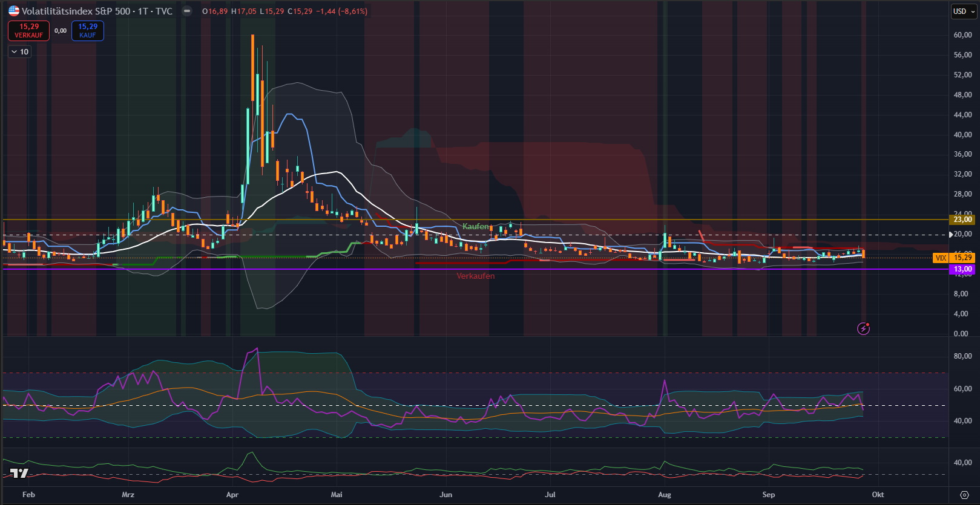Click the US flag symbol icon
The image size is (980, 505).
(x=13, y=11)
